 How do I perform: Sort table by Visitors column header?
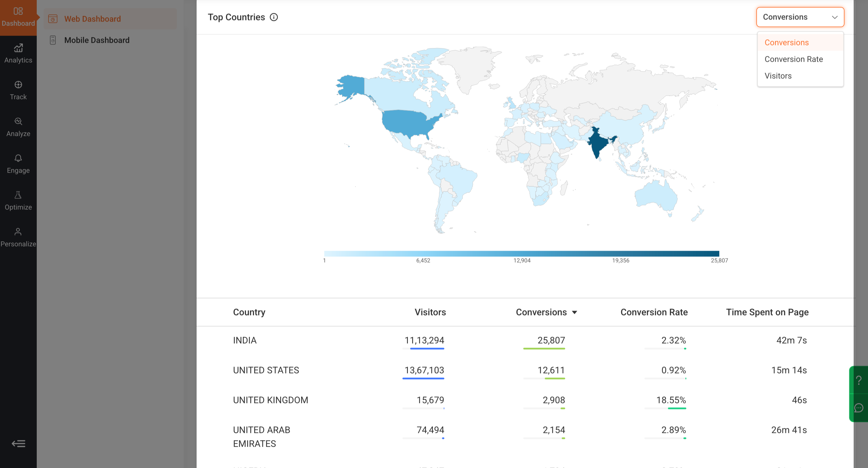(x=430, y=312)
